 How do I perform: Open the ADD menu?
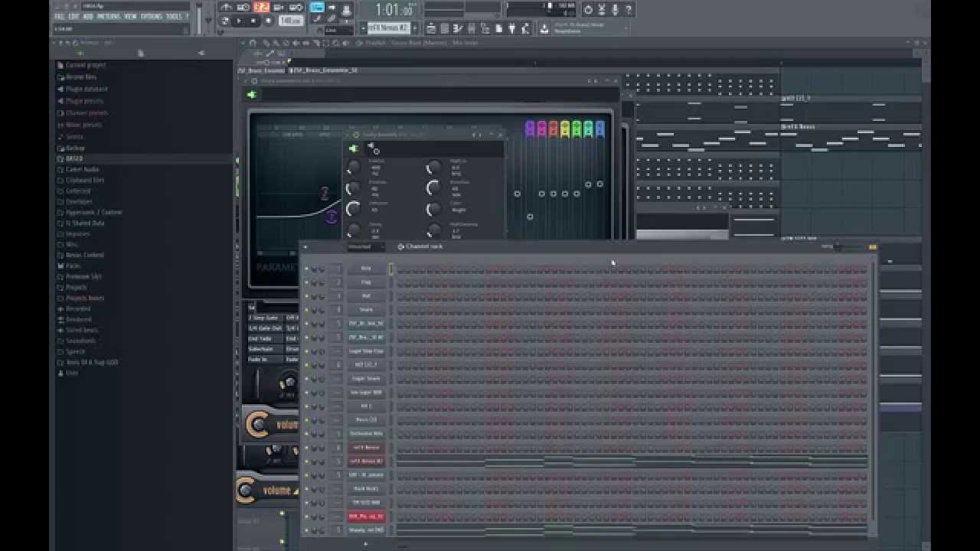(x=88, y=16)
